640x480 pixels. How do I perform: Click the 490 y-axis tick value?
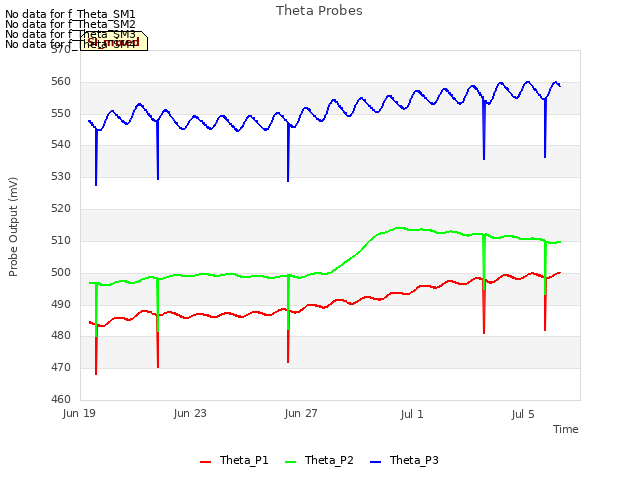[61, 304]
